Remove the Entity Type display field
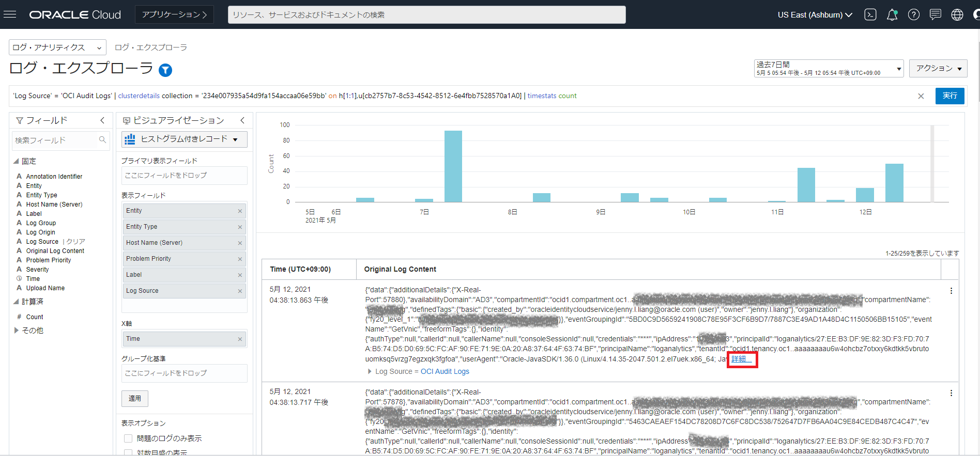Screen dimensions: 980x456 point(240,227)
